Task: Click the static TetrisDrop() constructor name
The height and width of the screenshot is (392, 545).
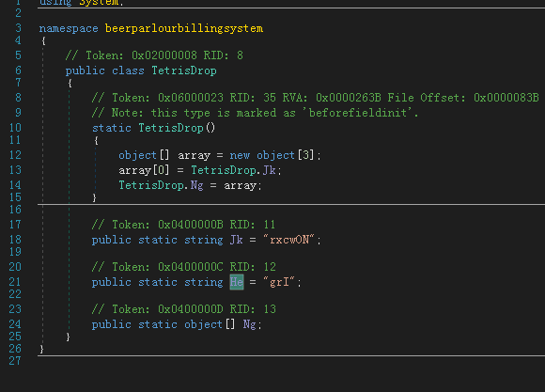Action: tap(171, 128)
